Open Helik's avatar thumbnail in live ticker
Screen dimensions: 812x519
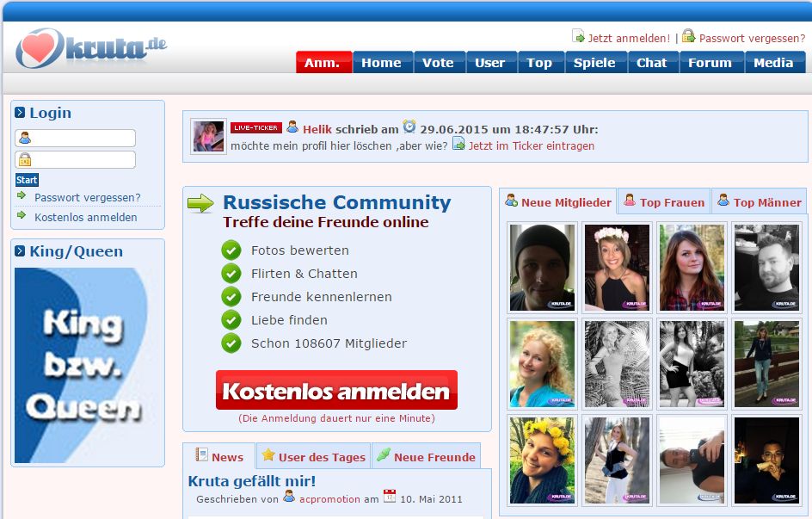tap(209, 136)
